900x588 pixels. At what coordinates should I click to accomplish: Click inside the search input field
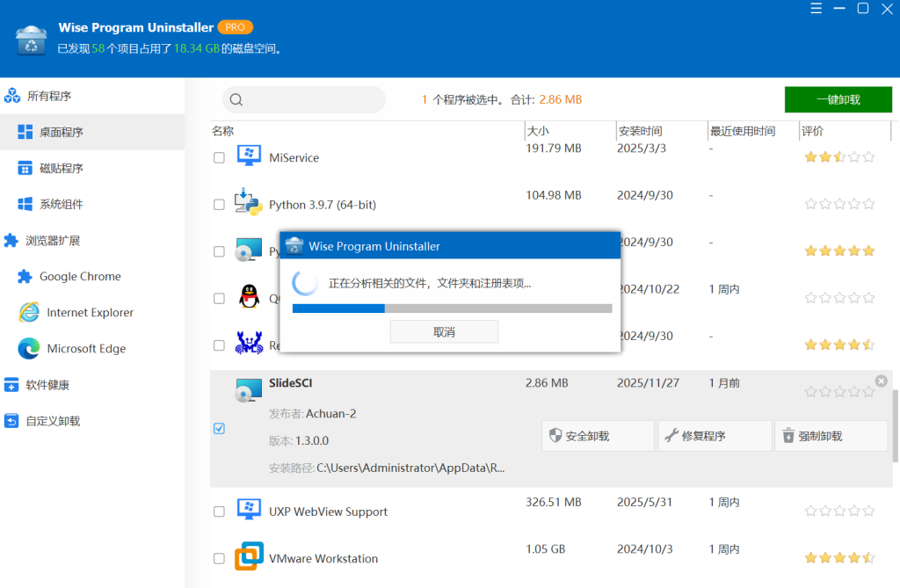tap(308, 99)
